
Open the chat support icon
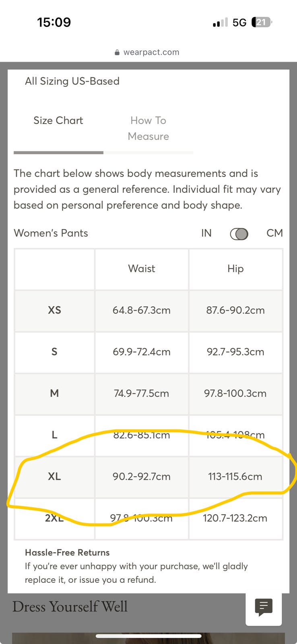pyautogui.click(x=264, y=607)
